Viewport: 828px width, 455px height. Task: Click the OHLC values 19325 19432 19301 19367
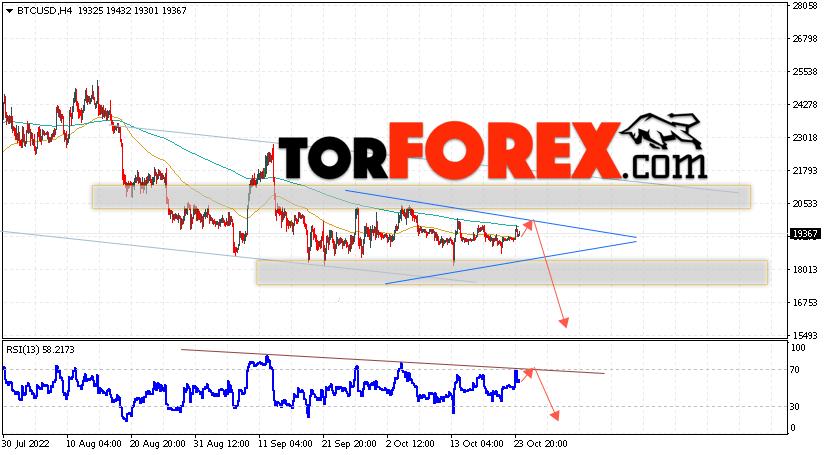click(132, 11)
